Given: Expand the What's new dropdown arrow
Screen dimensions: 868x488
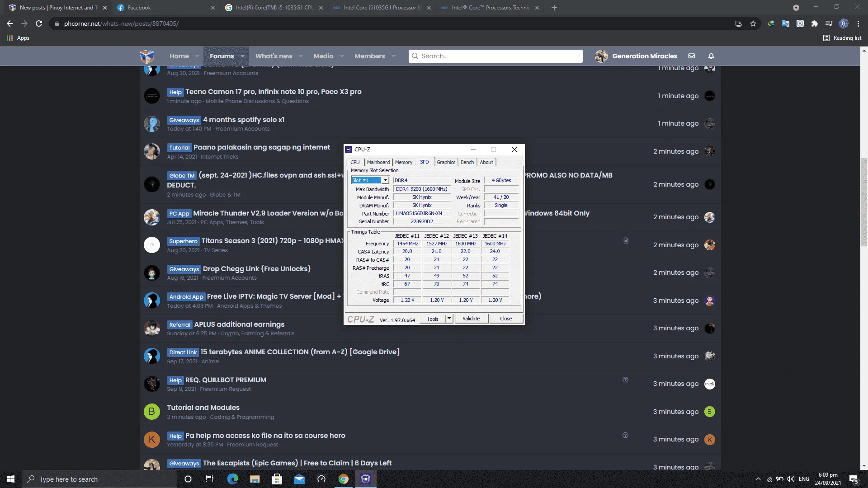Looking at the screenshot, I should tap(301, 56).
